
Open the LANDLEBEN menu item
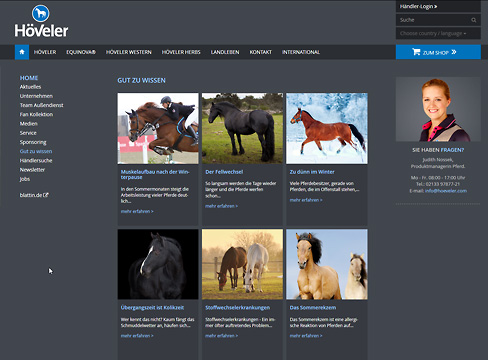(x=225, y=52)
